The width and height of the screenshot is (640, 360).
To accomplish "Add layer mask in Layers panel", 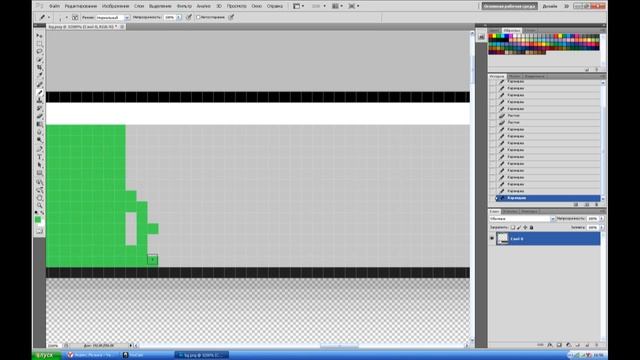I will click(559, 345).
